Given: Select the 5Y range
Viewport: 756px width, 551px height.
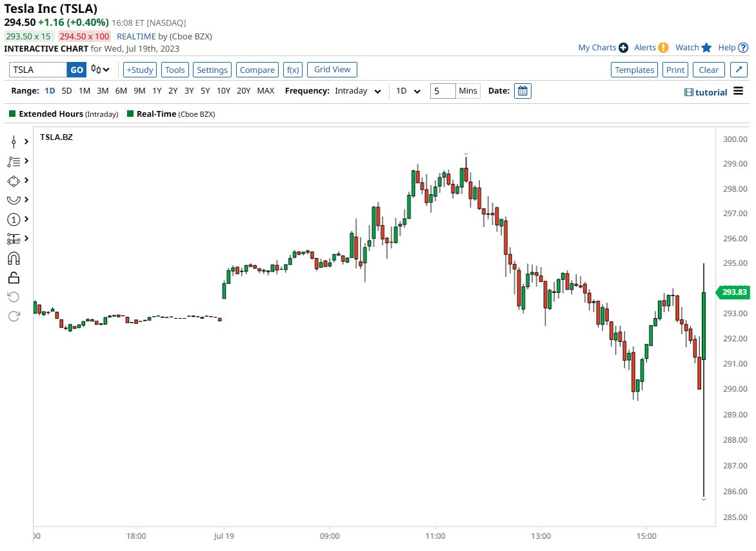Looking at the screenshot, I should 205,90.
